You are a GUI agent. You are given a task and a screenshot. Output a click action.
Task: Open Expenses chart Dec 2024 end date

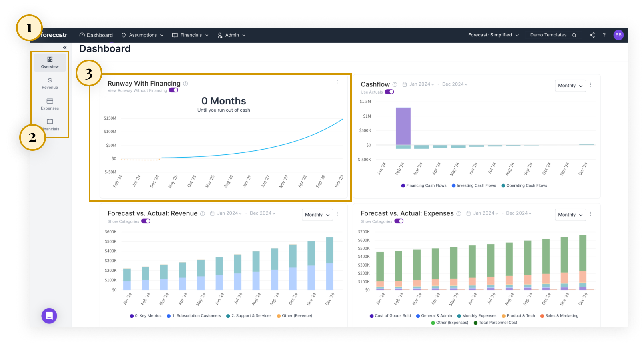[519, 213]
